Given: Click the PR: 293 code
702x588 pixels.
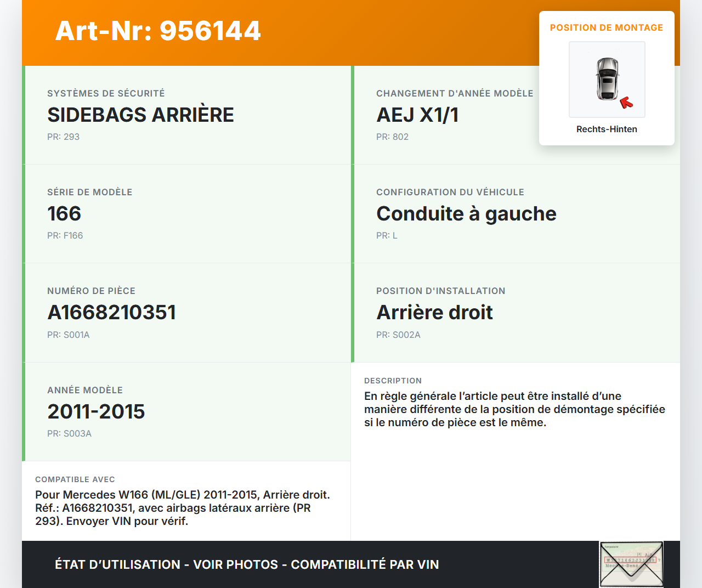Looking at the screenshot, I should 63,137.
